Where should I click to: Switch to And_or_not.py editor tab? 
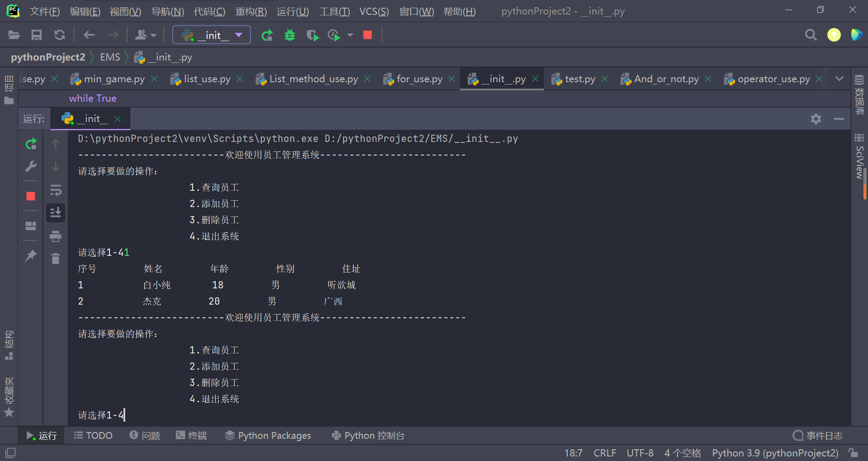[666, 79]
